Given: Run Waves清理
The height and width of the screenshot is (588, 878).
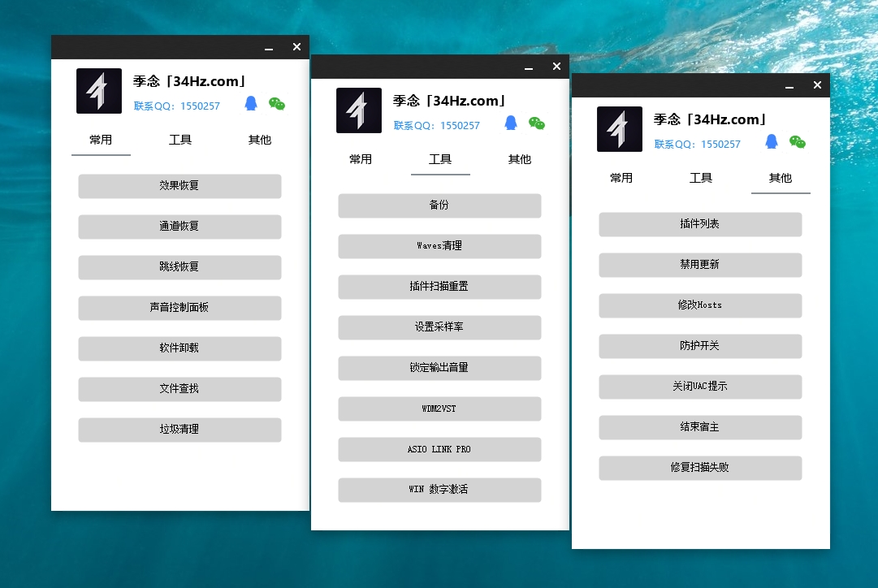Looking at the screenshot, I should [x=439, y=246].
